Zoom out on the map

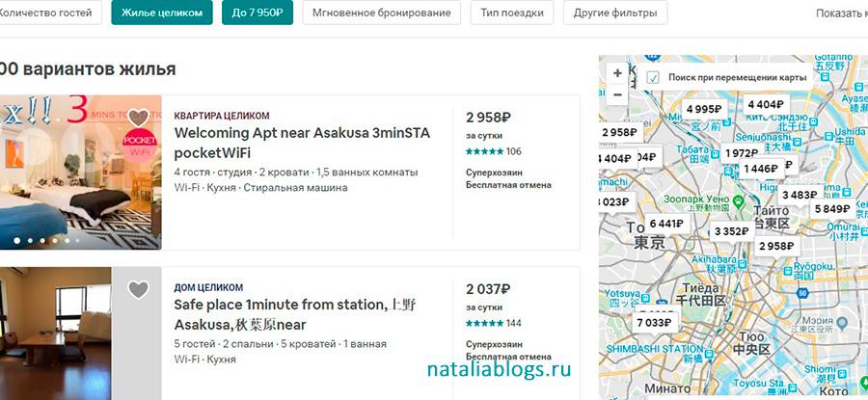click(x=617, y=94)
